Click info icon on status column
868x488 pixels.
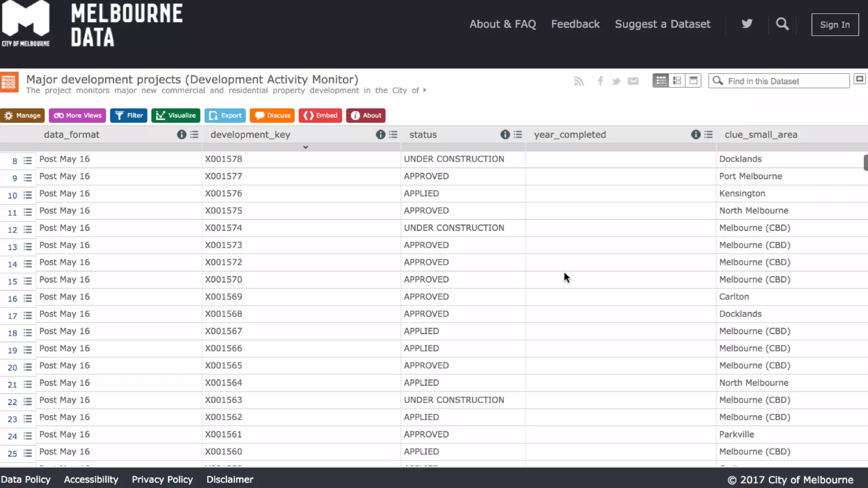click(505, 135)
